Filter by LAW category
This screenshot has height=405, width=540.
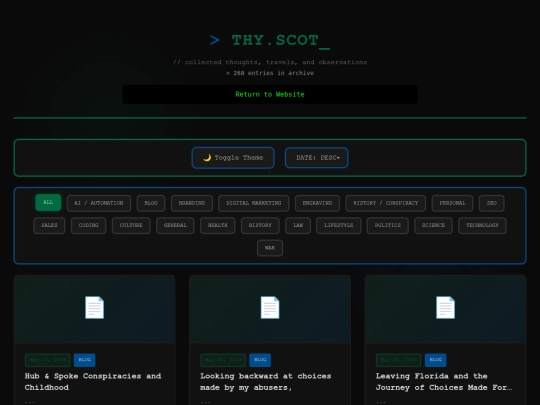[298, 226]
